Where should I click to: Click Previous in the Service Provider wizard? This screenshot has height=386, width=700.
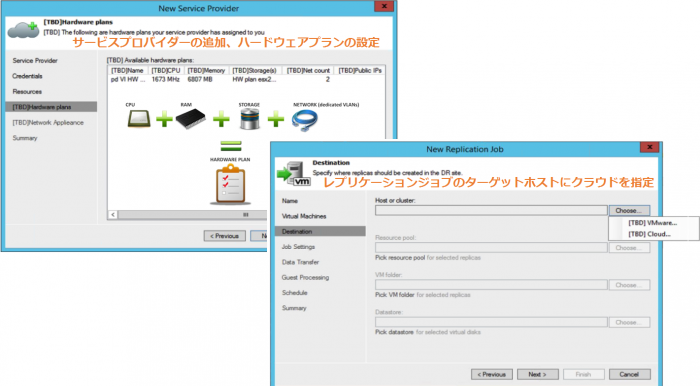point(225,236)
